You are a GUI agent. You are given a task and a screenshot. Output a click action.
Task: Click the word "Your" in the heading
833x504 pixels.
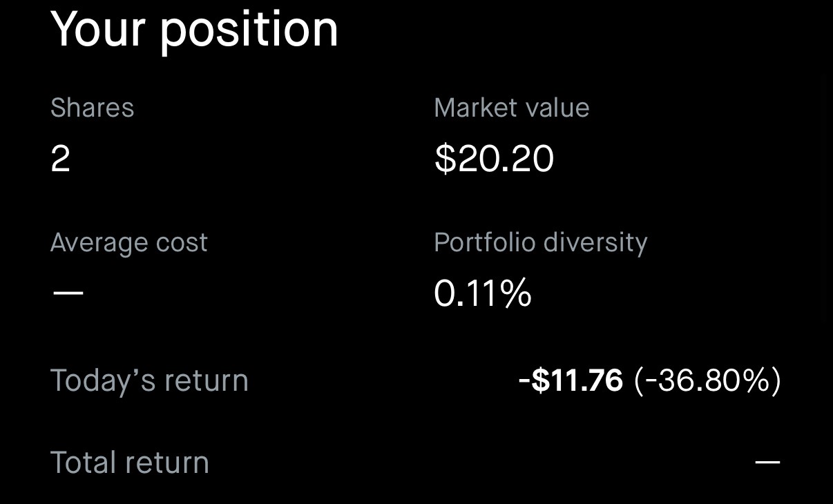coord(98,29)
